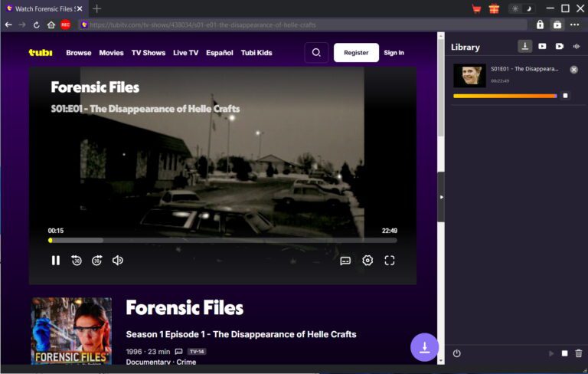This screenshot has width=588, height=374.
Task: Go to TV Shows section
Action: pos(148,53)
